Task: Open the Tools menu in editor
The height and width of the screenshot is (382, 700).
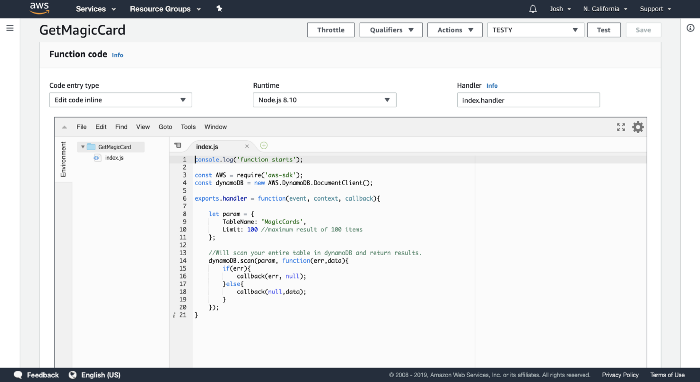Action: coord(188,127)
